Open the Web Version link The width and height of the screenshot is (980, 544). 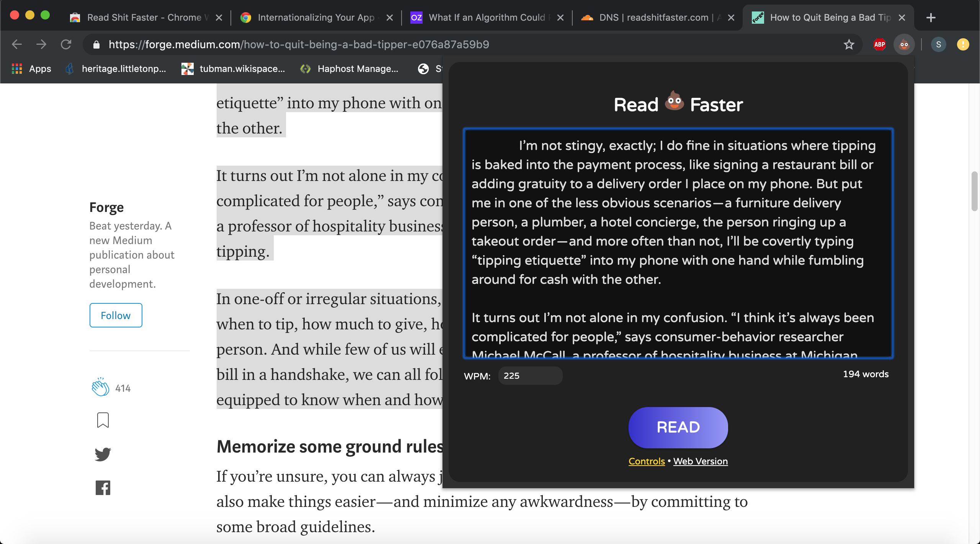click(x=700, y=461)
